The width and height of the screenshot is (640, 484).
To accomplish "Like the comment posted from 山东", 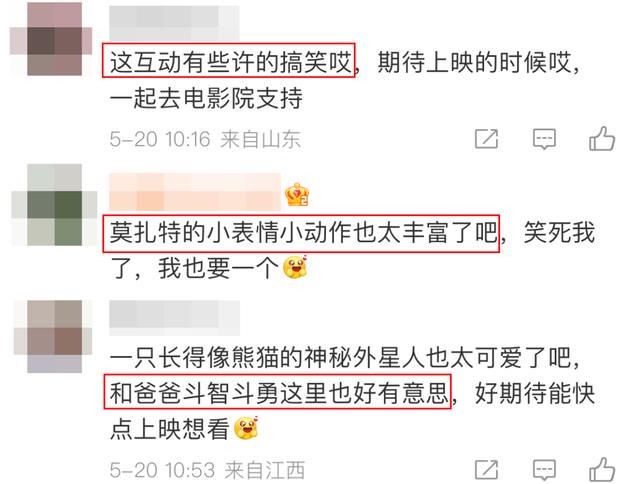I will pyautogui.click(x=602, y=138).
